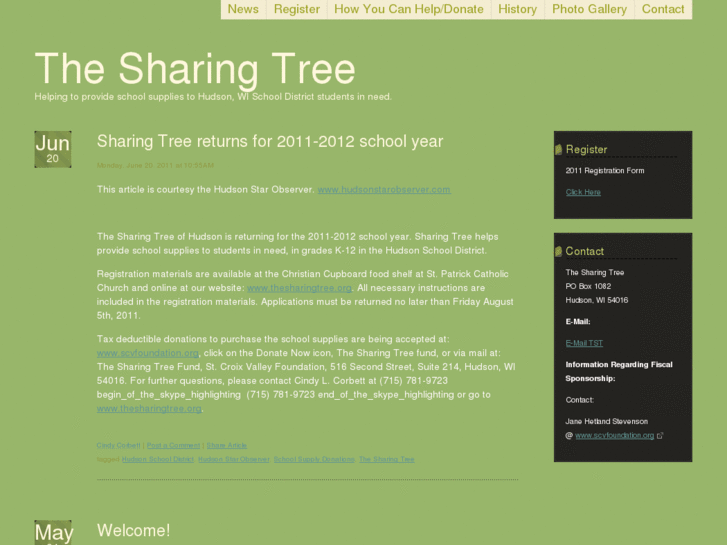The height and width of the screenshot is (545, 727).
Task: Click 'Information Regarding Fiscal Sponsorship:' heading
Action: [619, 372]
